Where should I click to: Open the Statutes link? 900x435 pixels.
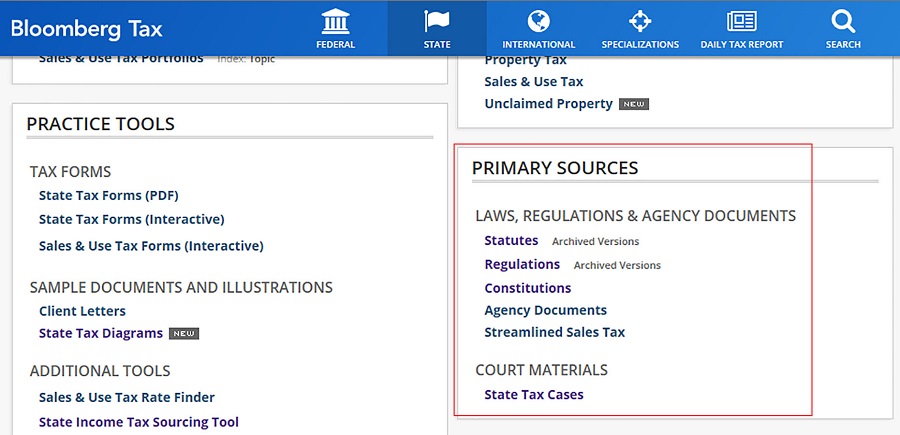(x=511, y=240)
